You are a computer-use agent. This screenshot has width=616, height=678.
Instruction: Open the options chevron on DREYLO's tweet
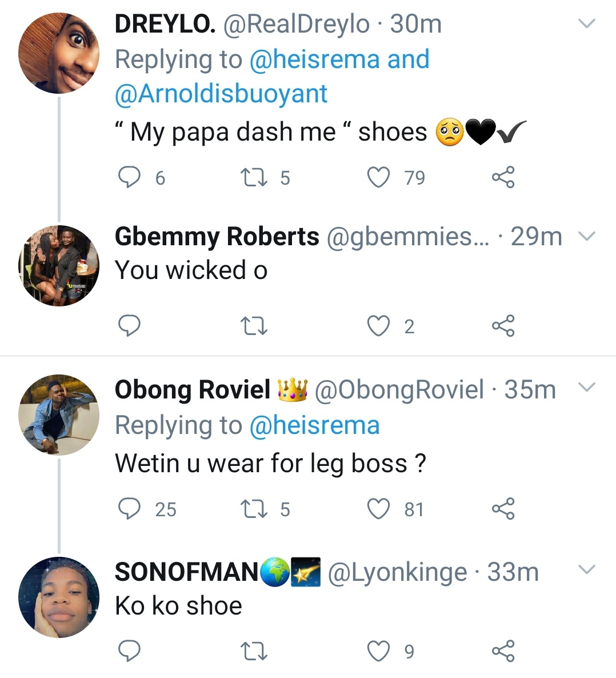pos(587,23)
